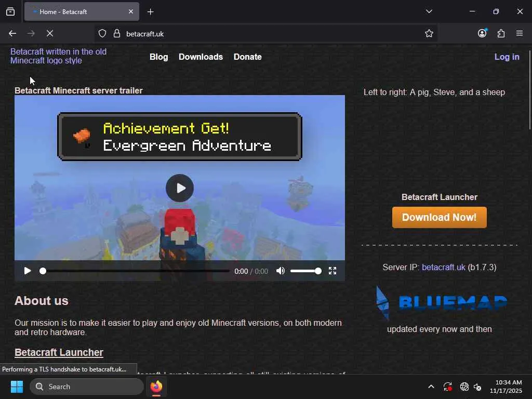Screen dimensions: 532x399
Task: Mute the video with speaker icon
Action: click(280, 271)
